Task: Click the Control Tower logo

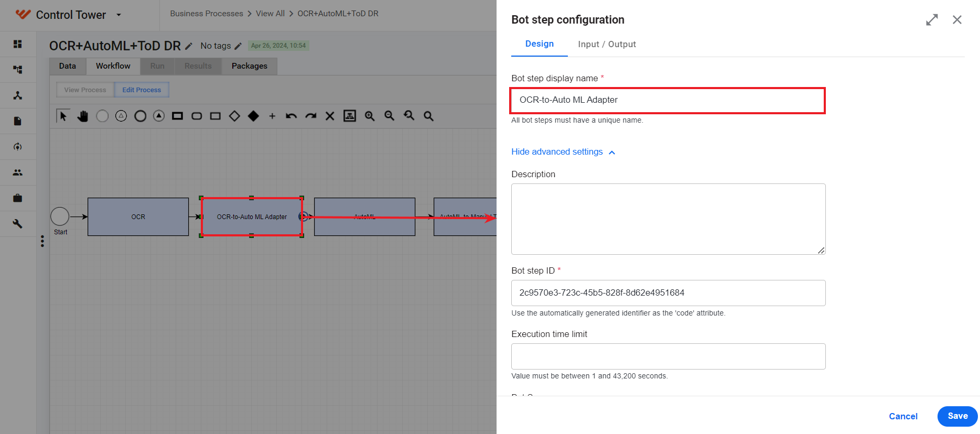Action: click(23, 14)
